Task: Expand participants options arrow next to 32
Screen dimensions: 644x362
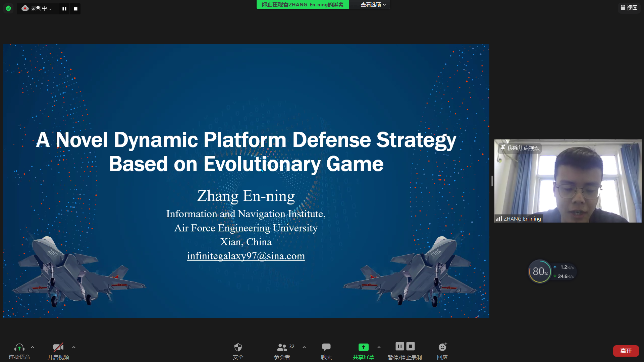Action: [x=304, y=347]
